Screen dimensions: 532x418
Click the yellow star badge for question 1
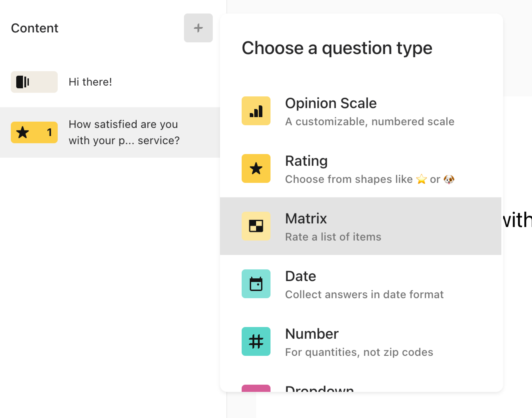click(34, 132)
